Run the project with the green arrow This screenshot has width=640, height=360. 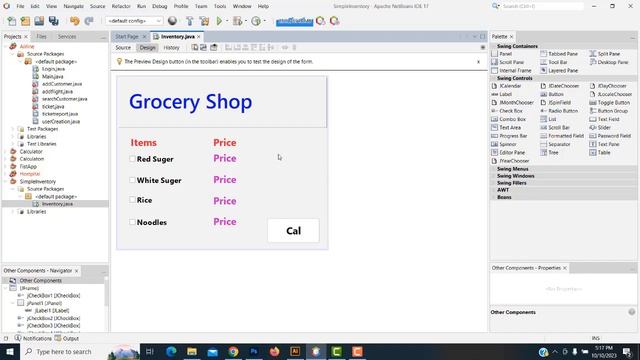coord(219,21)
